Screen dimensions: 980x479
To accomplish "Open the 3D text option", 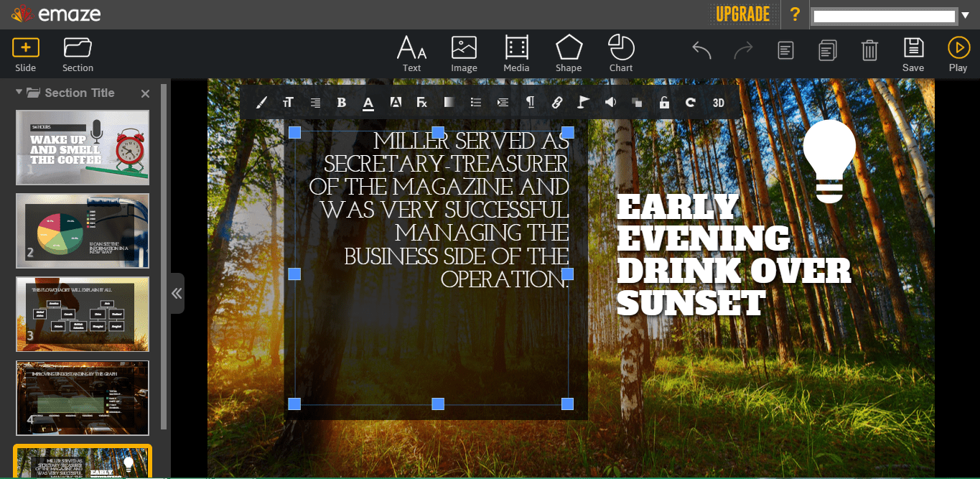I will (x=718, y=102).
